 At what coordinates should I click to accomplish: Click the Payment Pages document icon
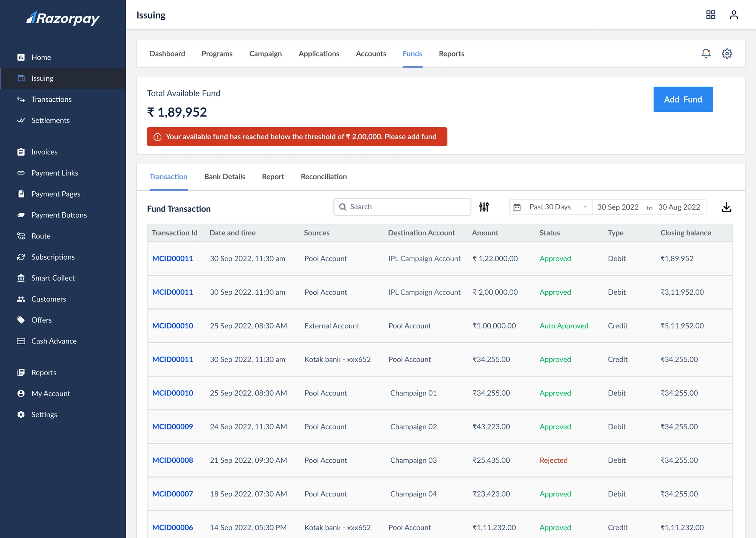(21, 194)
